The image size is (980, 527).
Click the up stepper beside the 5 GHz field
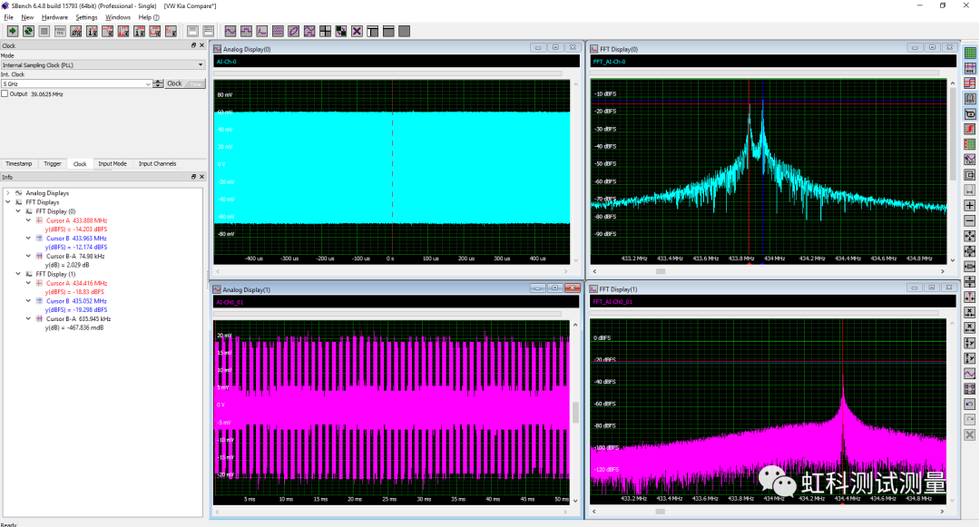(159, 81)
